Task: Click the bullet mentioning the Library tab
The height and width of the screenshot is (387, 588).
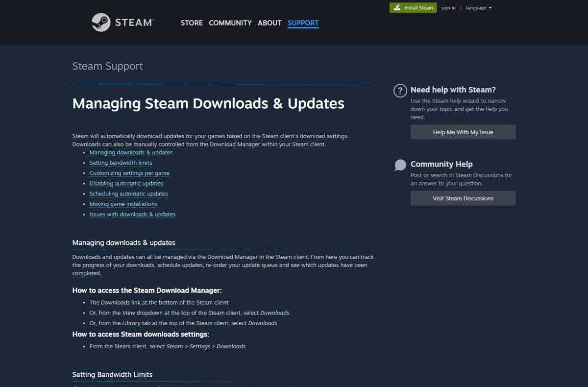Action: click(183, 323)
